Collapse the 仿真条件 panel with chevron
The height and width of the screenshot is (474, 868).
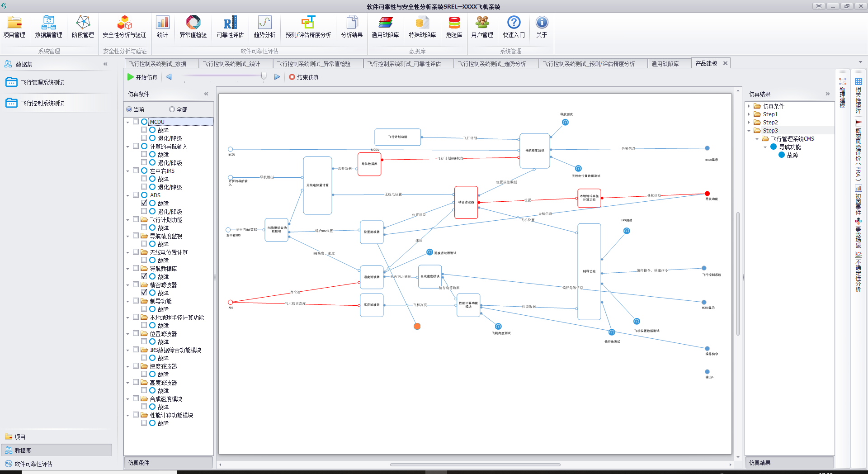coord(206,94)
